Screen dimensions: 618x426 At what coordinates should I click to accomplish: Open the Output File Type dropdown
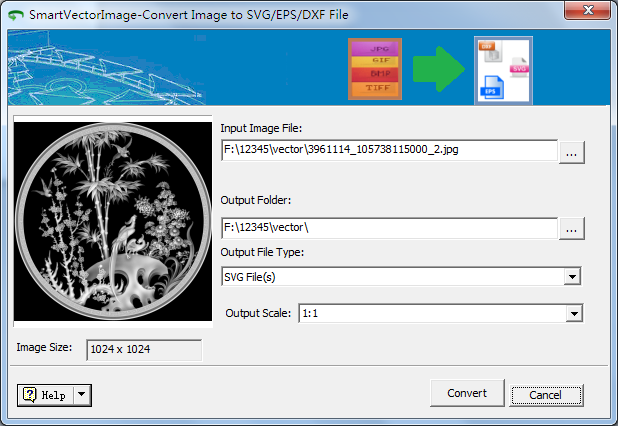point(572,277)
